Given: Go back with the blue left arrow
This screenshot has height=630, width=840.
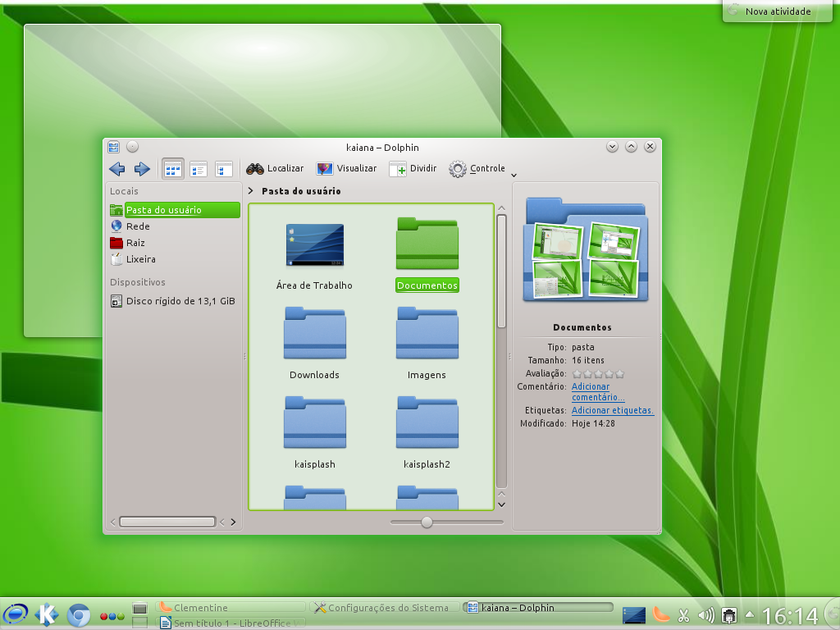Looking at the screenshot, I should tap(116, 169).
